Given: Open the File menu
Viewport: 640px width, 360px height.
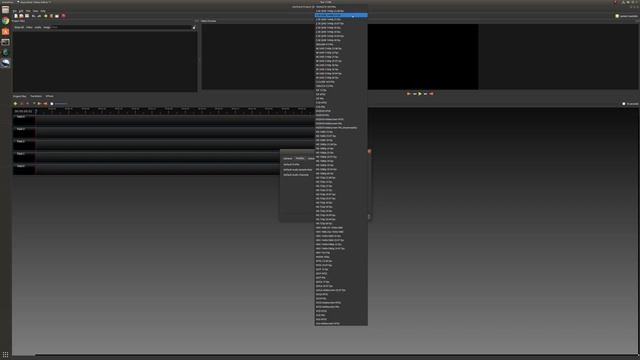Looking at the screenshot, I should 15,11.
